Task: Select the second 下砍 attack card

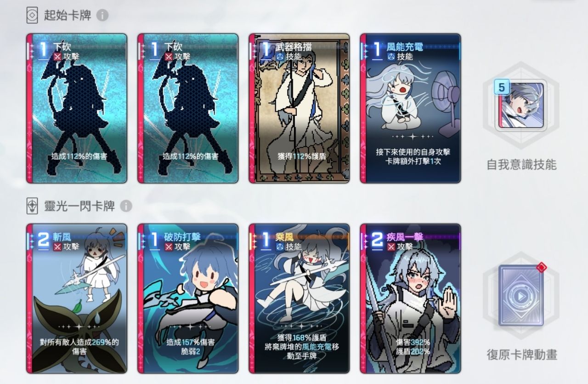Action: click(188, 109)
